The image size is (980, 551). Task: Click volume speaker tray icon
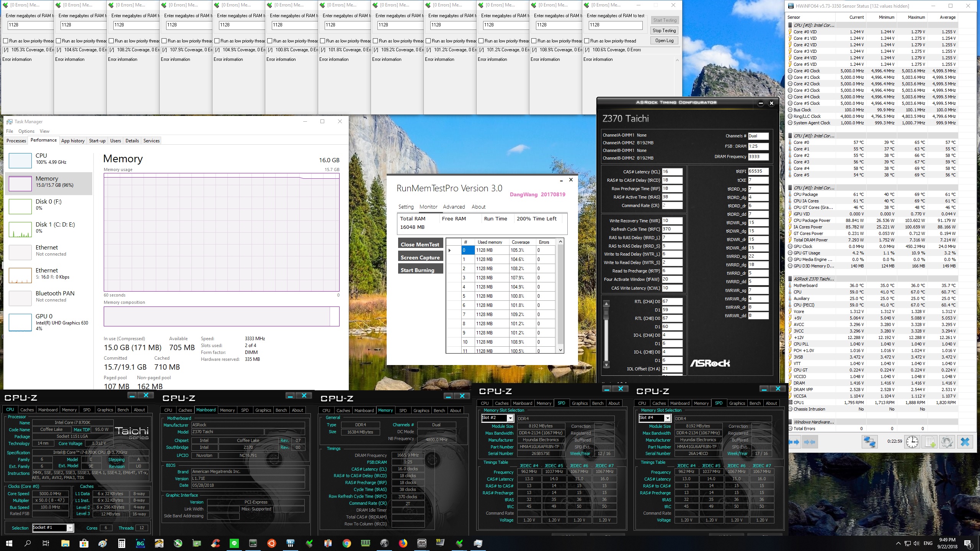[916, 543]
